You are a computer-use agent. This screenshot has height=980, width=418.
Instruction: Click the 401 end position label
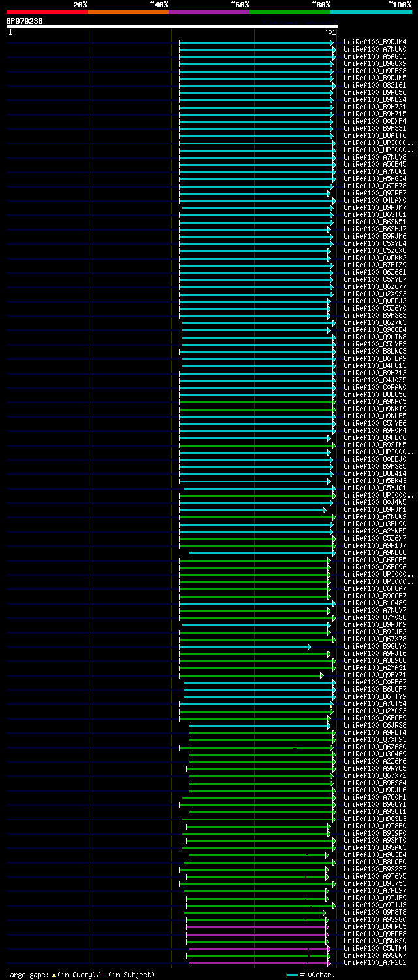(x=329, y=32)
